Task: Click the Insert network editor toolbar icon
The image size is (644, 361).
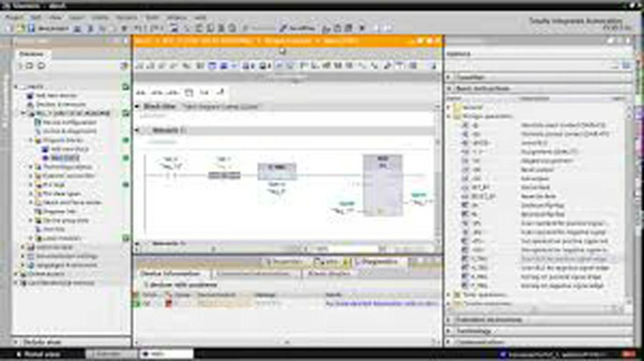Action: click(x=140, y=66)
